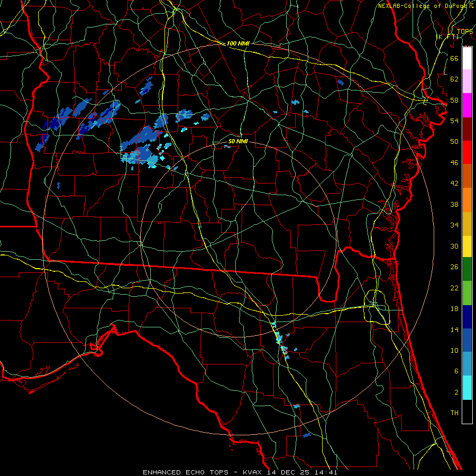The width and height of the screenshot is (476, 476).
Task: Click the '22' legend value
Action: click(454, 288)
